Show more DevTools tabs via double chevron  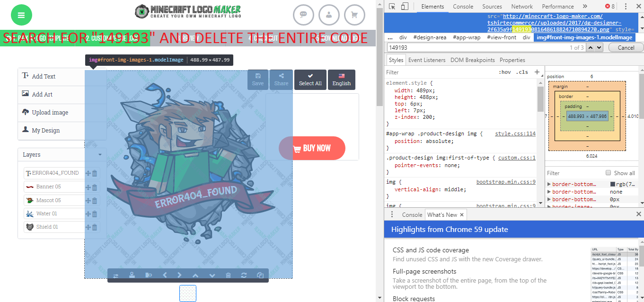click(x=585, y=7)
